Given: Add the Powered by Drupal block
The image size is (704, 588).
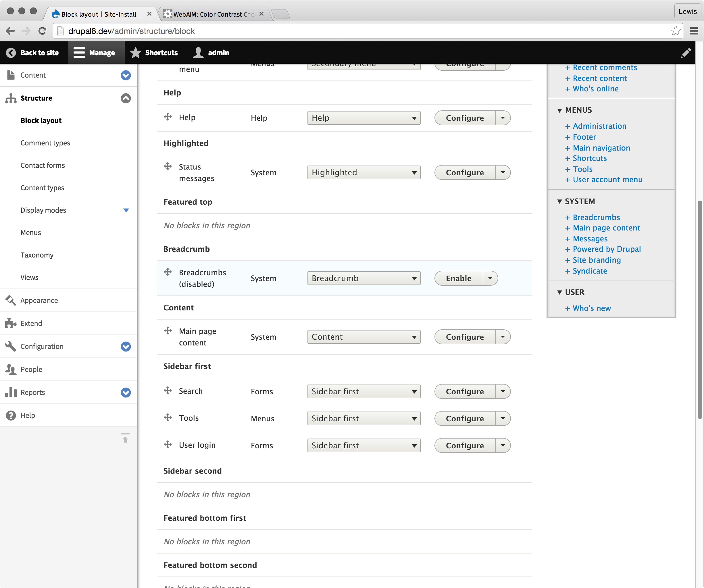Looking at the screenshot, I should click(606, 249).
